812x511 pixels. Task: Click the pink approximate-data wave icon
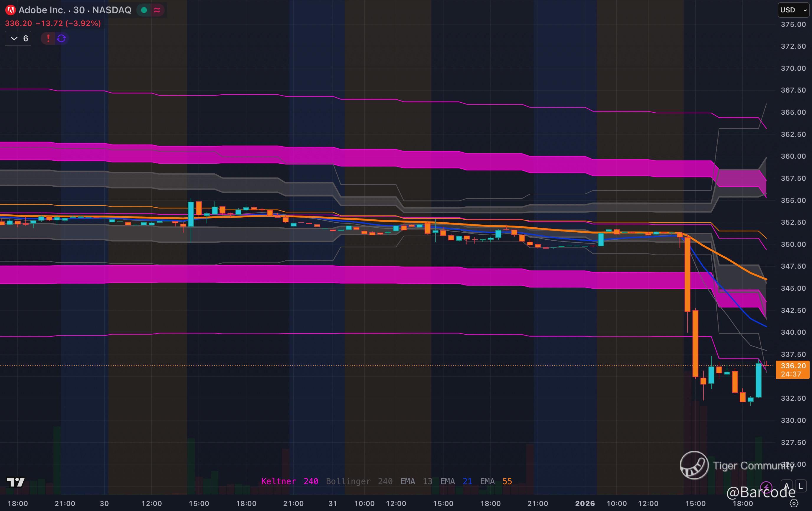coord(157,10)
